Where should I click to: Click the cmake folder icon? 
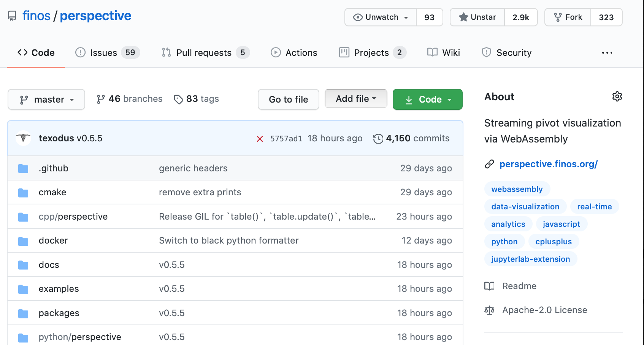click(x=23, y=193)
